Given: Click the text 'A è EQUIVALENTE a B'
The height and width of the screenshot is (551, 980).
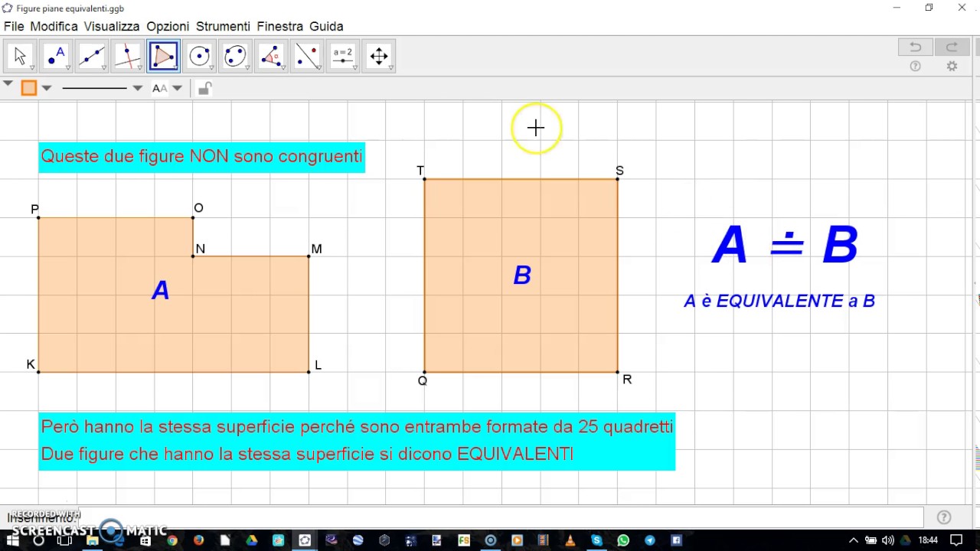Looking at the screenshot, I should (779, 301).
